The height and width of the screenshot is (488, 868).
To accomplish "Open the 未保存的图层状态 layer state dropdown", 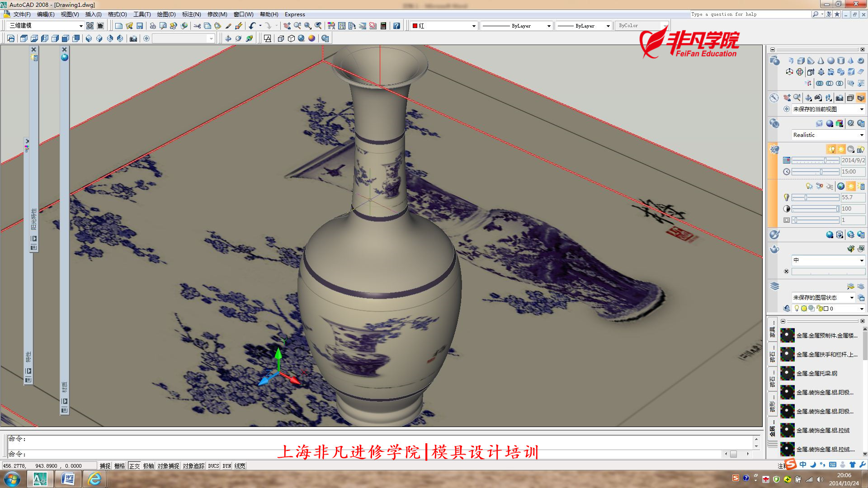I will click(823, 297).
